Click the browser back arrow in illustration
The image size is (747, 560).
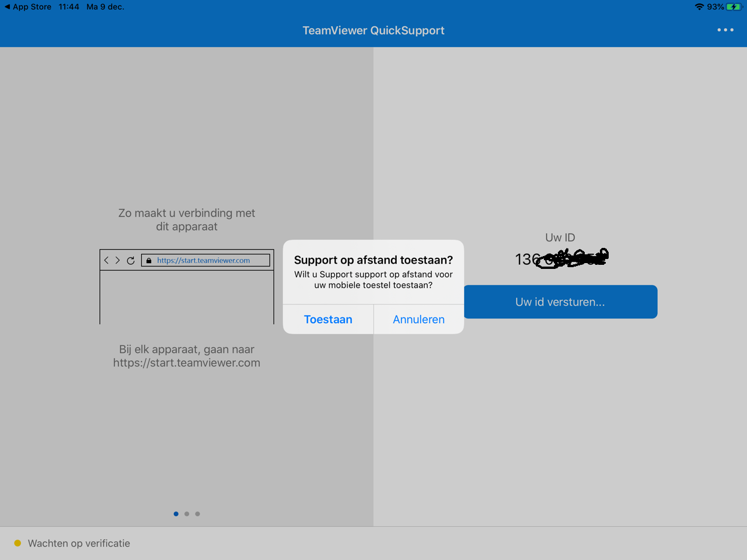click(106, 260)
